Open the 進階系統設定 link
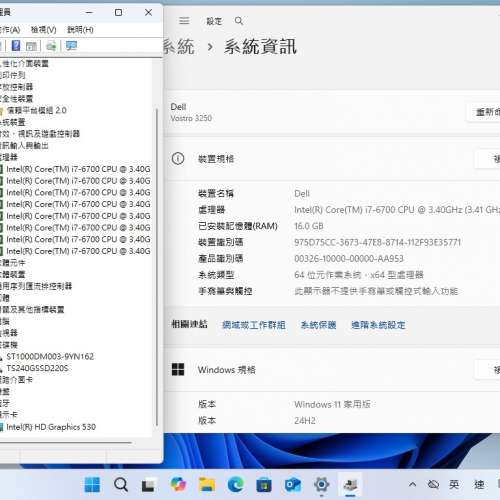 [x=378, y=325]
